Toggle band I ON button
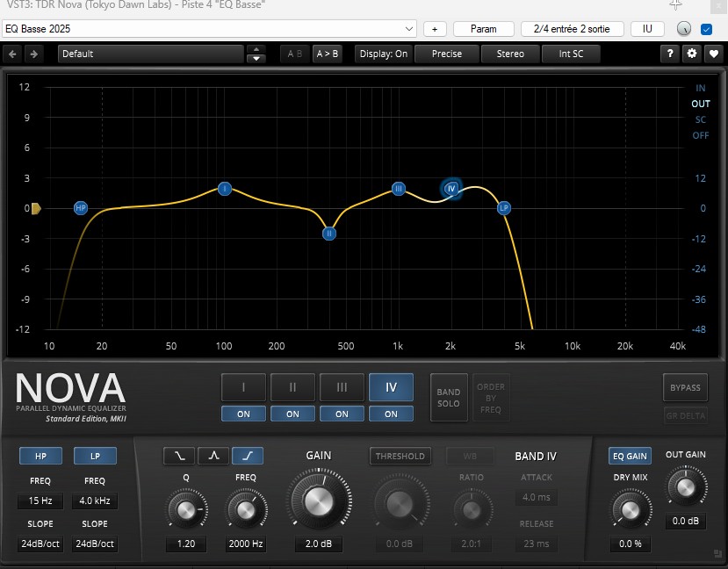The height and width of the screenshot is (569, 728). point(243,414)
